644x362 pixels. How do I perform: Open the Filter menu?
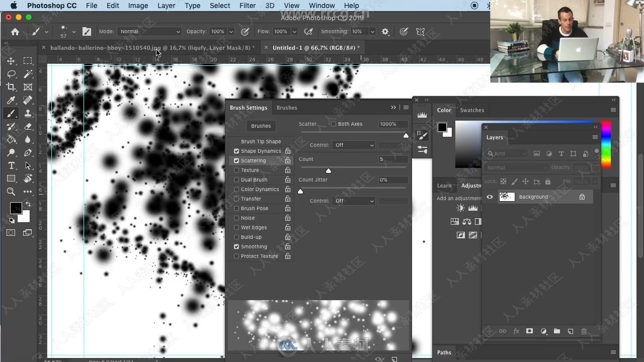click(247, 6)
